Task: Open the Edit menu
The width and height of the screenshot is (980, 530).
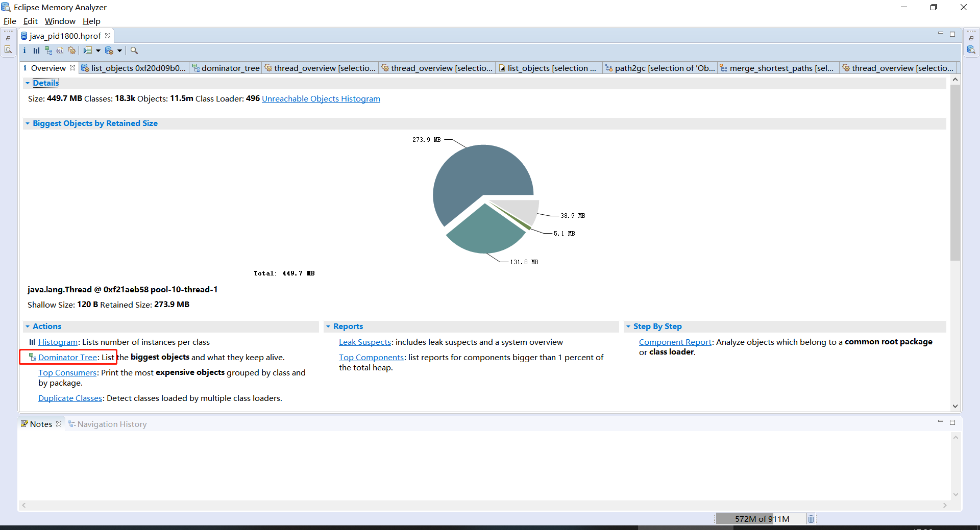Action: (x=31, y=21)
